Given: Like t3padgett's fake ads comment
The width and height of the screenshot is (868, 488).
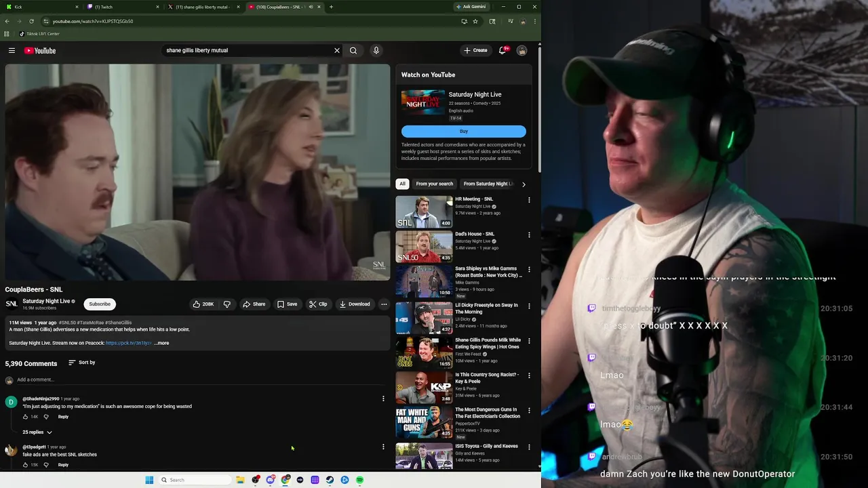Looking at the screenshot, I should [x=26, y=465].
